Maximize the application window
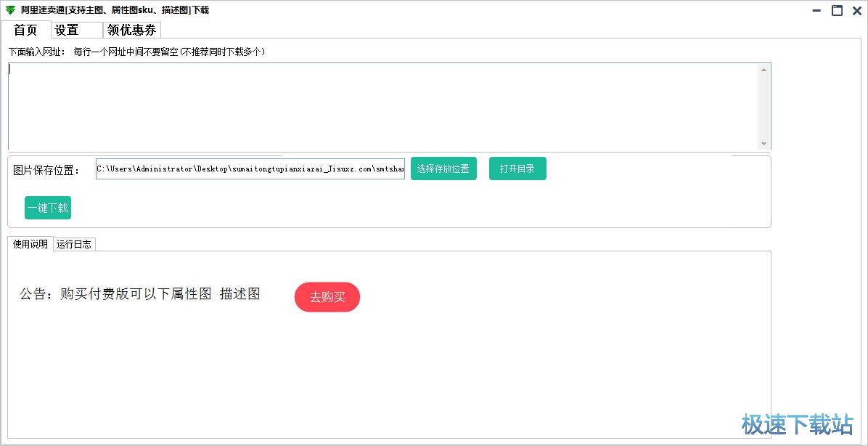868x446 pixels. 837,10
